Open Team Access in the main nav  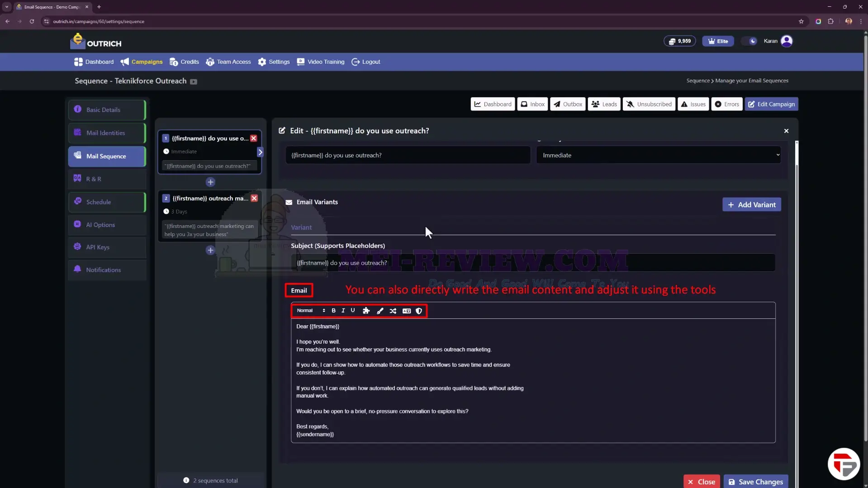pyautogui.click(x=228, y=62)
